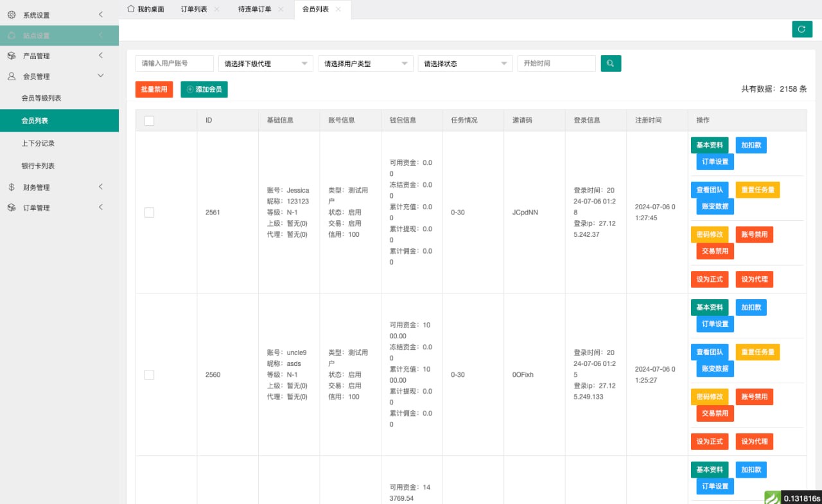Toggle the select-all header checkbox
The image size is (822, 504).
[149, 121]
